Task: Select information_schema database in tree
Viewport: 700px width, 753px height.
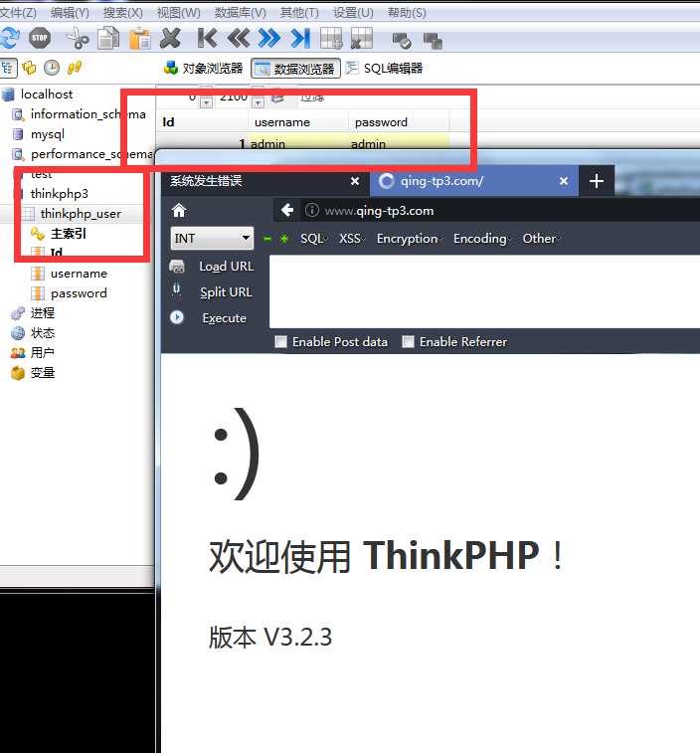Action: pyautogui.click(x=87, y=114)
